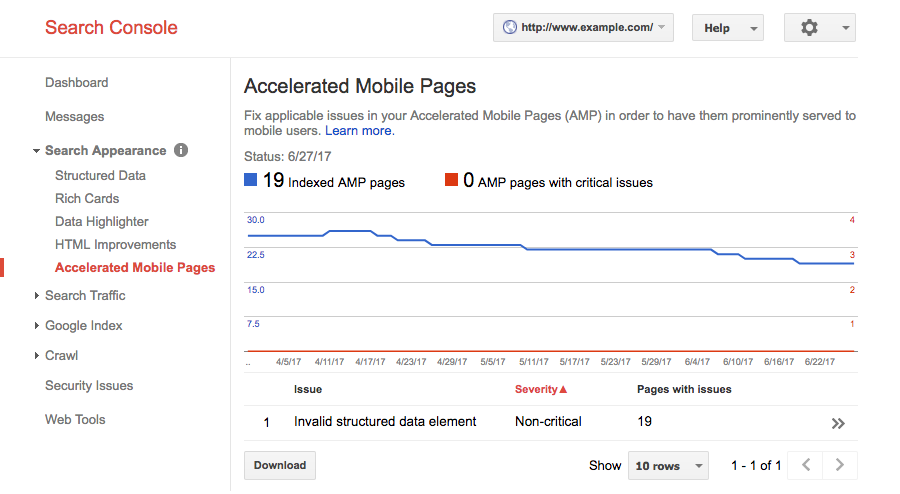The image size is (900, 494).
Task: Open Security Issues page
Action: 89,386
